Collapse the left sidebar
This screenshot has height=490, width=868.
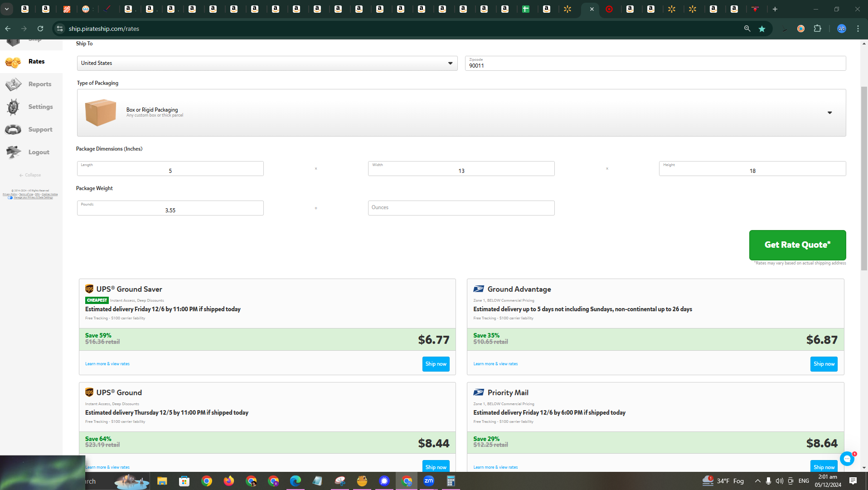click(x=30, y=175)
